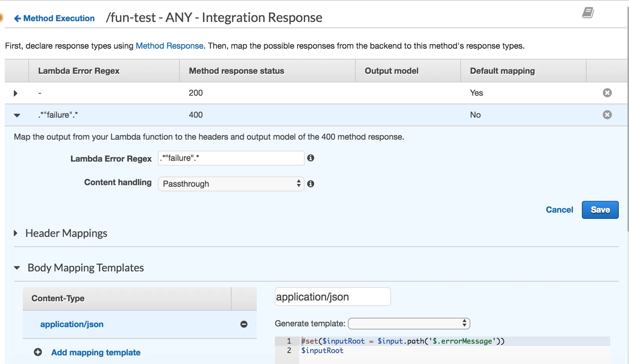
Task: Delete the 200 response row
Action: (607, 93)
